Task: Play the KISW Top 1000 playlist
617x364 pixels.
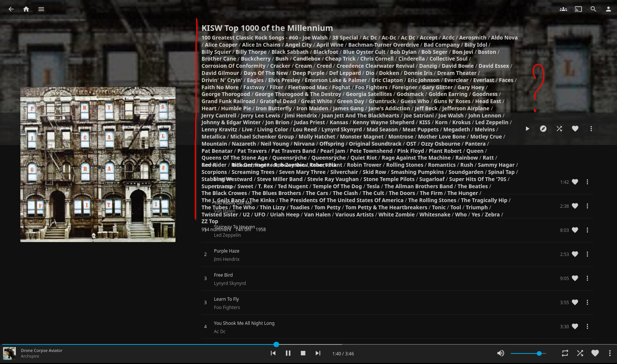Action: pyautogui.click(x=527, y=129)
